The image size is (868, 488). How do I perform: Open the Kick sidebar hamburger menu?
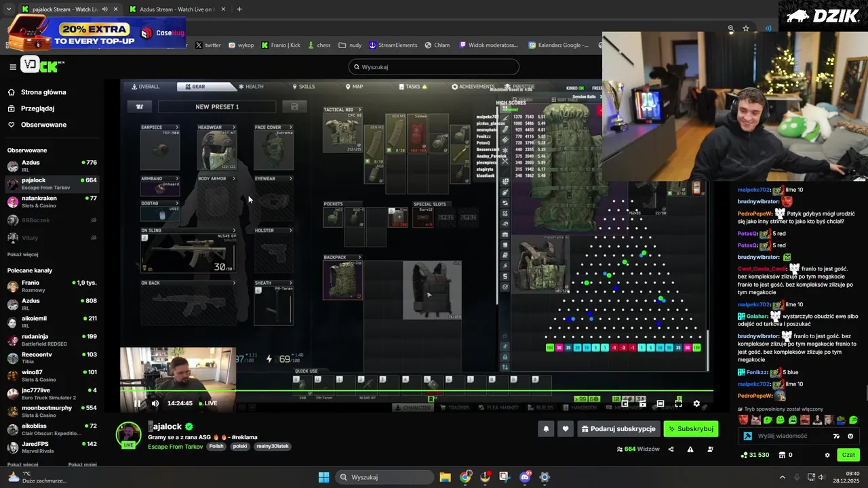[13, 66]
